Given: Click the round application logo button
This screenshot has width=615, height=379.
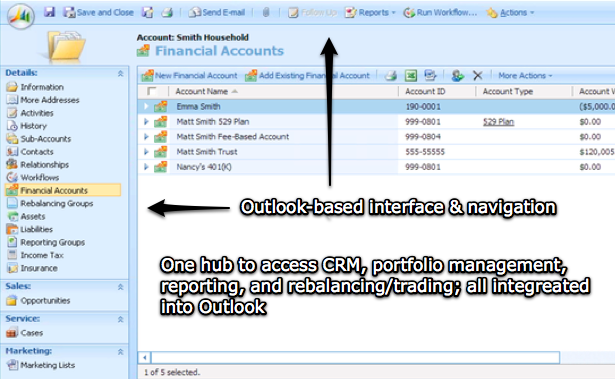Looking at the screenshot, I should [20, 16].
